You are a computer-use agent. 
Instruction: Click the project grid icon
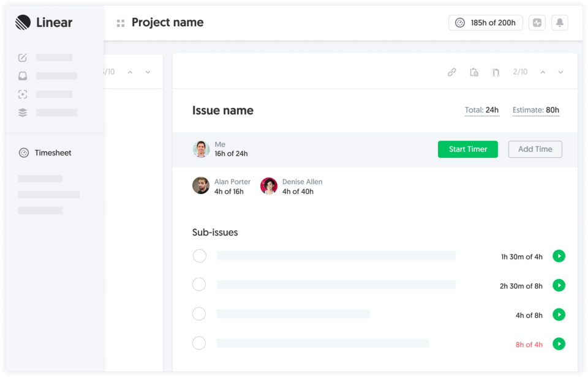click(121, 23)
